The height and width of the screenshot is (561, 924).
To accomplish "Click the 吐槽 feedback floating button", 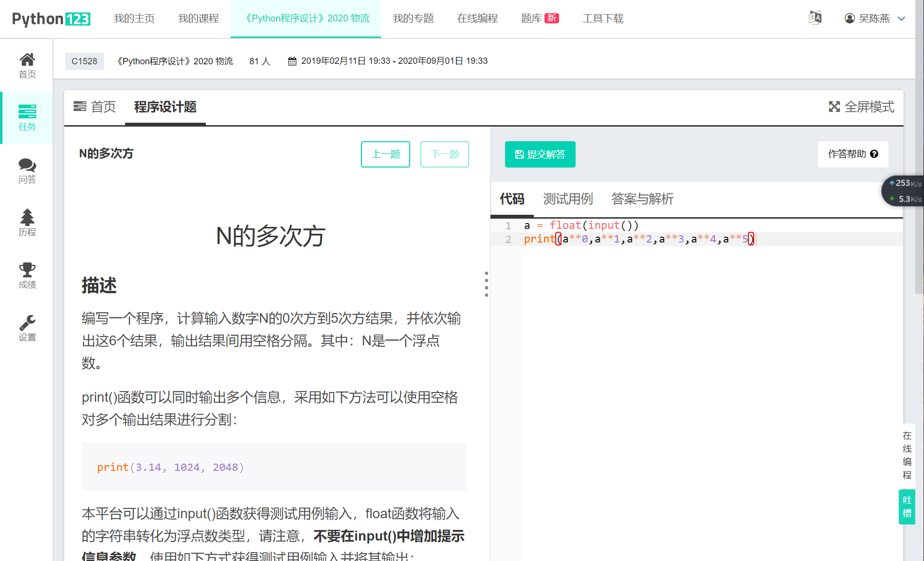I will (x=907, y=506).
